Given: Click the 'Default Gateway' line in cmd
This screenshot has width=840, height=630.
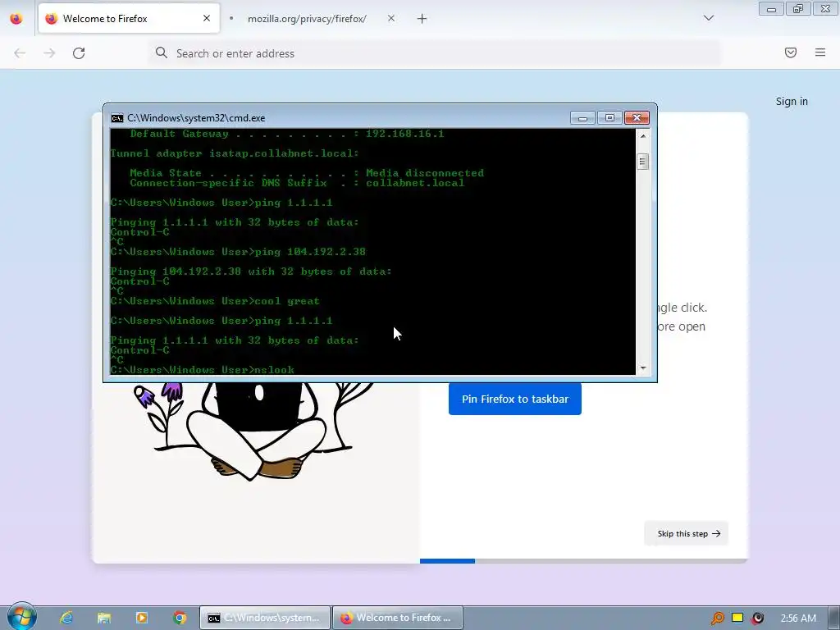Looking at the screenshot, I should click(286, 134).
